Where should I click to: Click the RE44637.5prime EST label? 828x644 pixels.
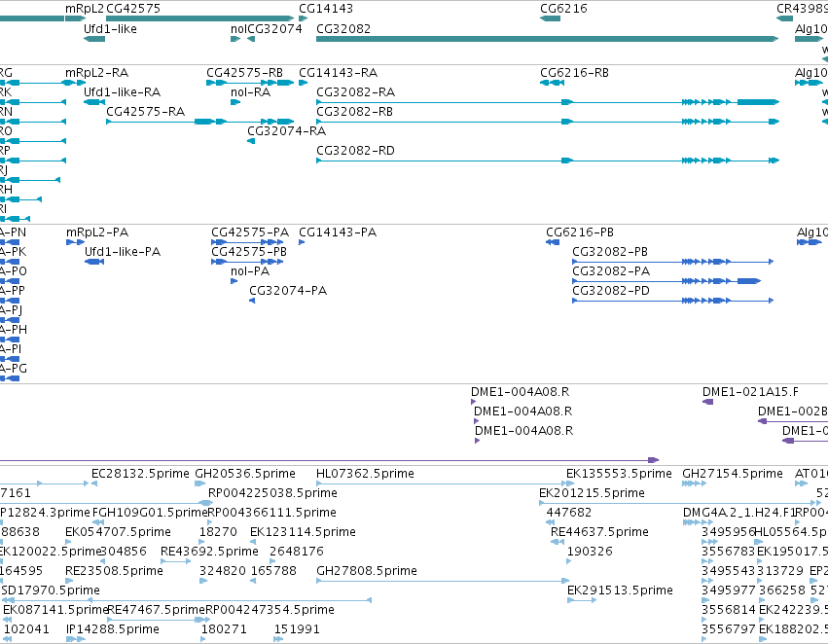pos(599,532)
